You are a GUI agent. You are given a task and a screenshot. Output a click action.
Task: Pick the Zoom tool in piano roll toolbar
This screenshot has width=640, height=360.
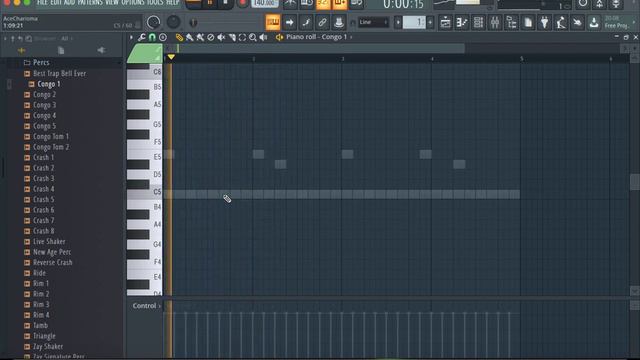pyautogui.click(x=253, y=38)
